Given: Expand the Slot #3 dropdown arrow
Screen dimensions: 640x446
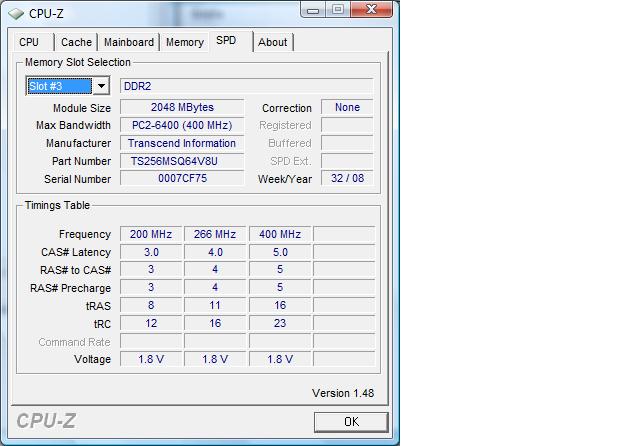Looking at the screenshot, I should click(x=101, y=87).
